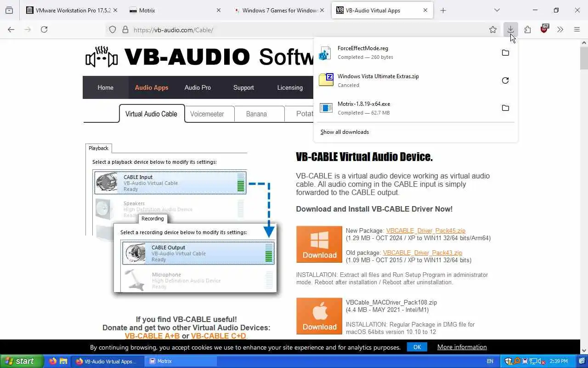Launch Firefox from quick launch
This screenshot has width=588, height=368.
[x=53, y=361]
